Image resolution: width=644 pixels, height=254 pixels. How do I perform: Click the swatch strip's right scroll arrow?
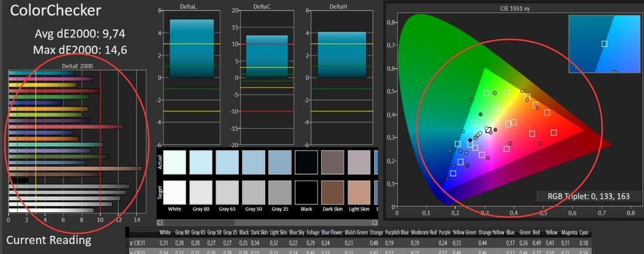[x=375, y=222]
